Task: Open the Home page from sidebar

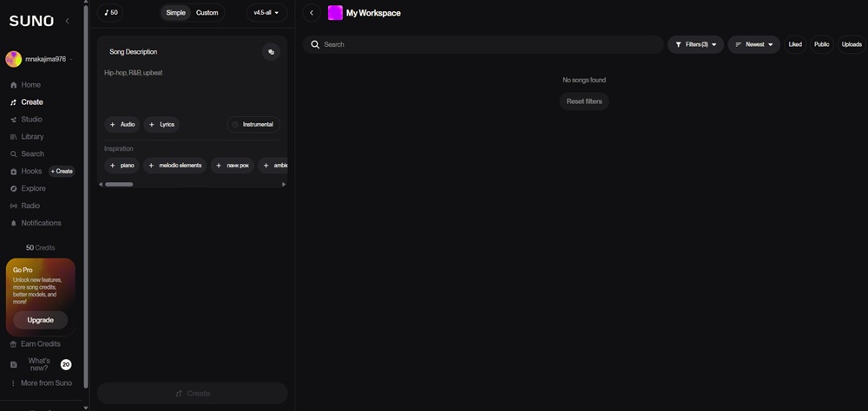Action: click(x=31, y=85)
